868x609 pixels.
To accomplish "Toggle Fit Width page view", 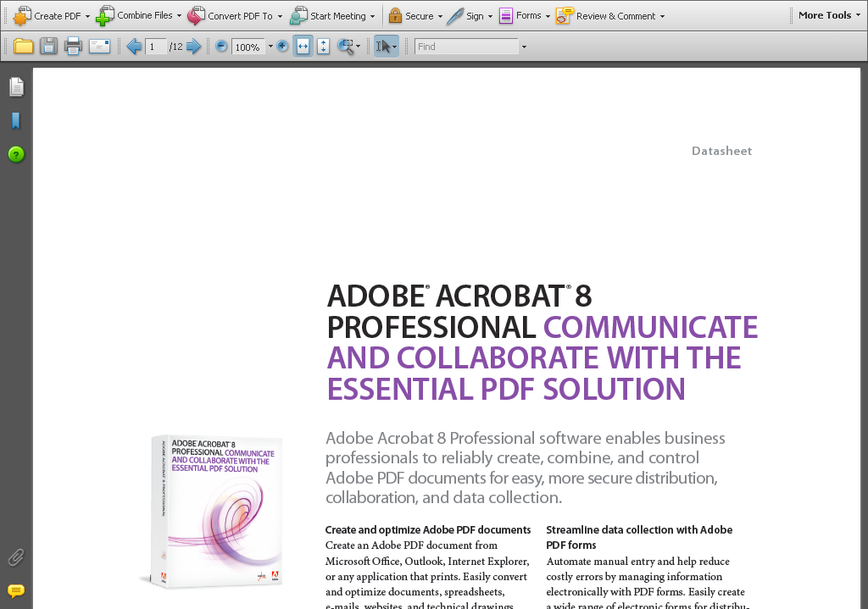I will pyautogui.click(x=303, y=47).
